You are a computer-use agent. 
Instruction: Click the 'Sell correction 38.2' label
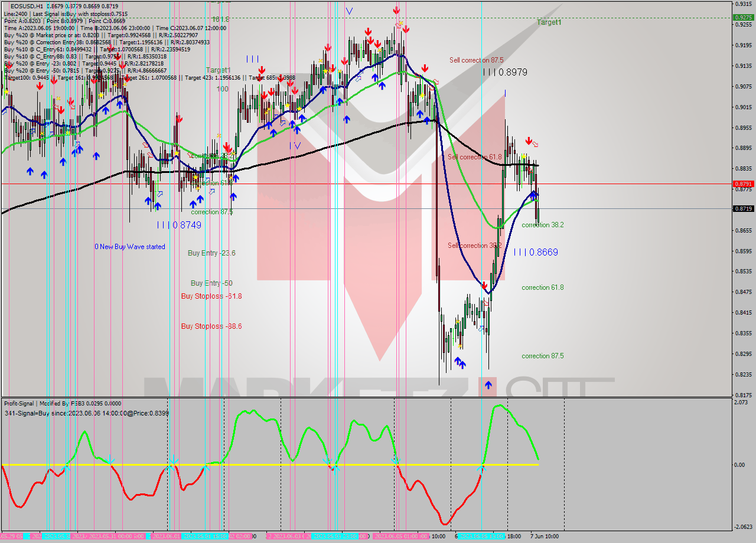[x=474, y=246]
